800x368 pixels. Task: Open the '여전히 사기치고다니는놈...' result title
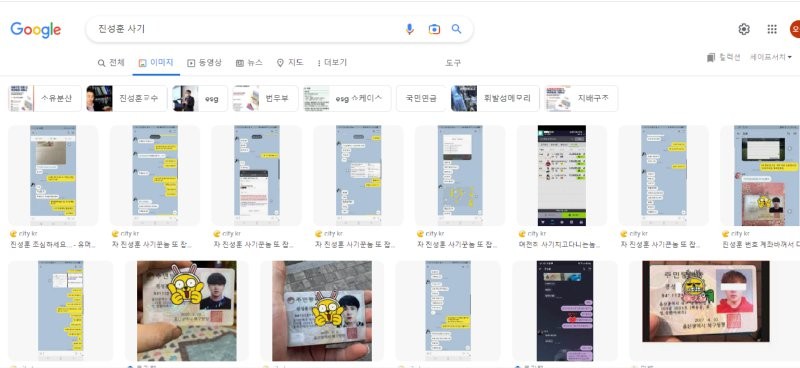click(x=561, y=245)
